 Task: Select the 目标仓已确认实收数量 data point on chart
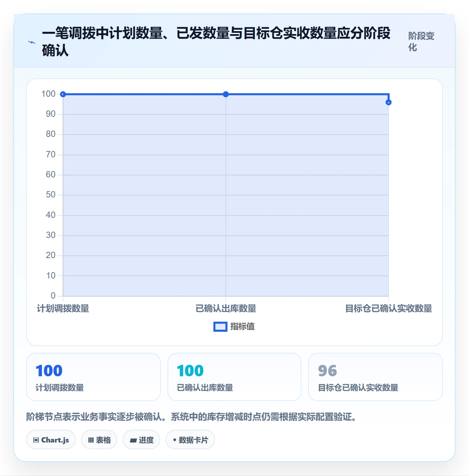(389, 102)
